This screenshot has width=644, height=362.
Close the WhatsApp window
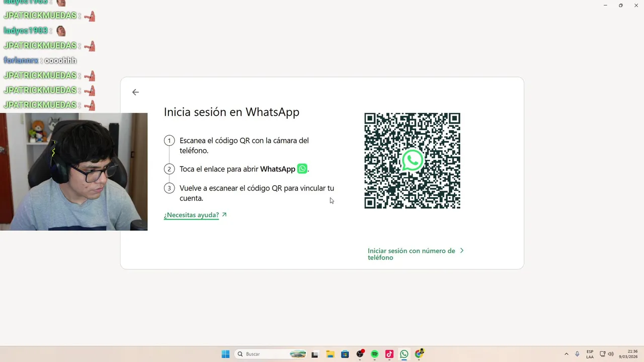coord(635,5)
